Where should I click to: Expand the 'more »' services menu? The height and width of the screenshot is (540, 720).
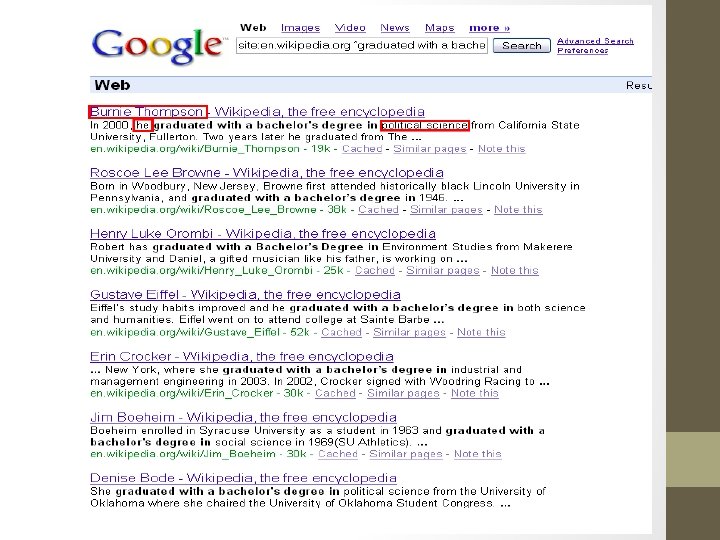[489, 28]
